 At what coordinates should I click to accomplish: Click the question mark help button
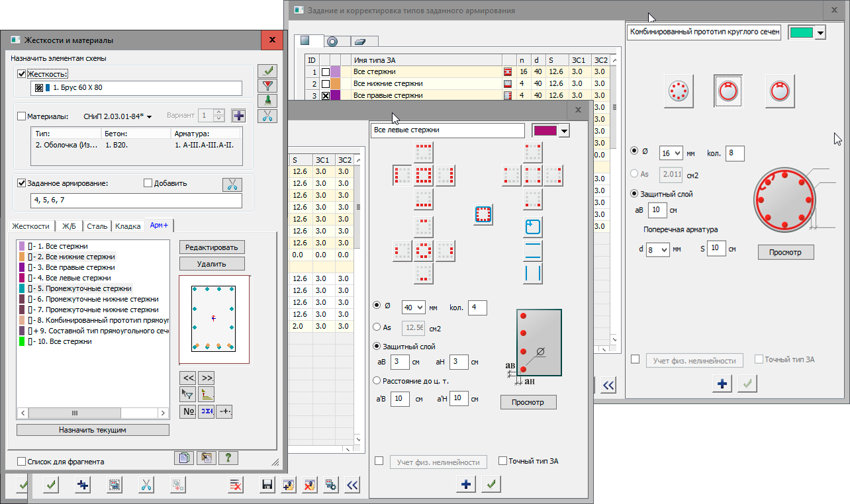point(228,458)
